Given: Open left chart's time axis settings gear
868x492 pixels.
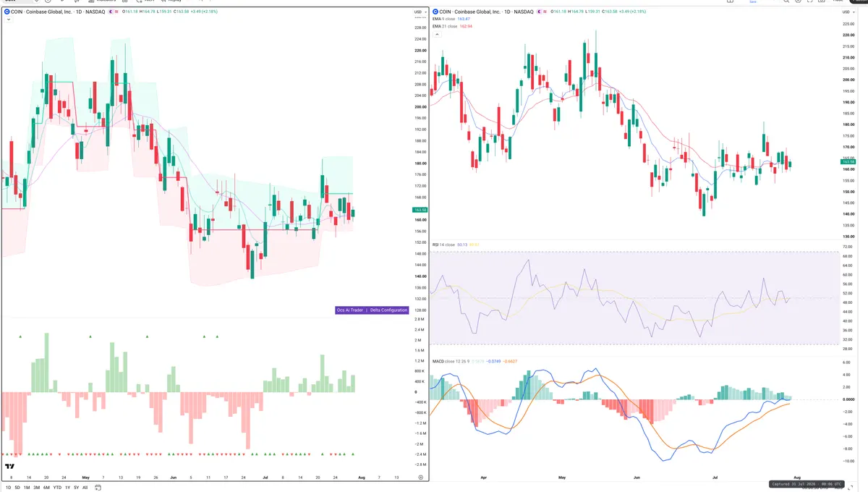Looking at the screenshot, I should 421,478.
